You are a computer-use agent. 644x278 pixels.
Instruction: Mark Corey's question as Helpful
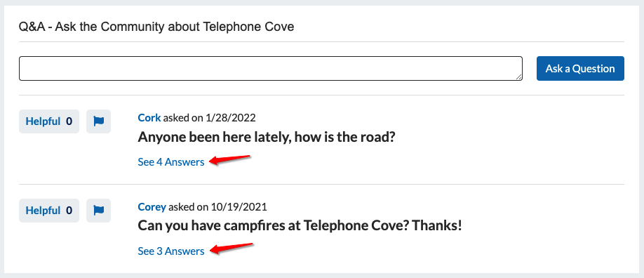click(x=49, y=211)
